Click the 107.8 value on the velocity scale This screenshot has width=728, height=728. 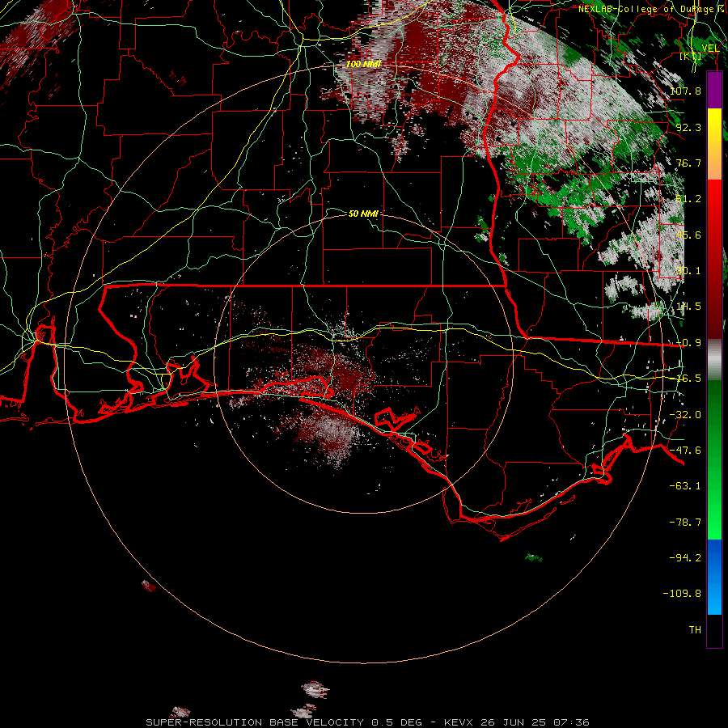click(x=685, y=91)
